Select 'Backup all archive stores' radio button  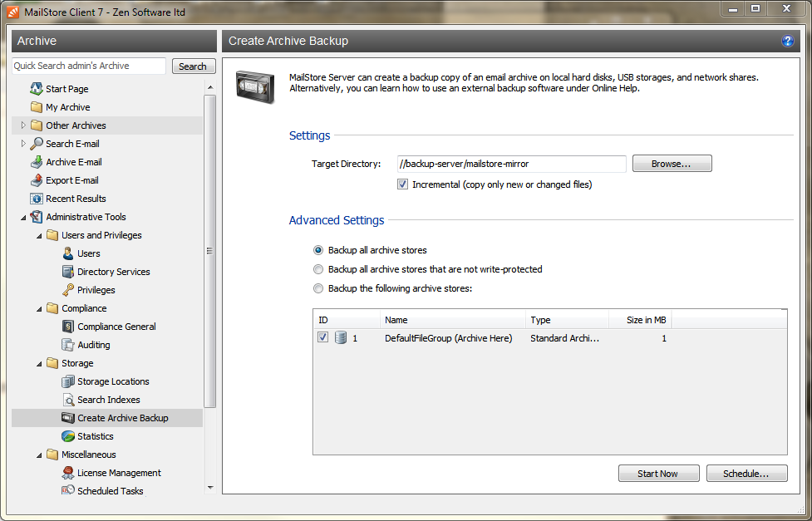point(318,250)
